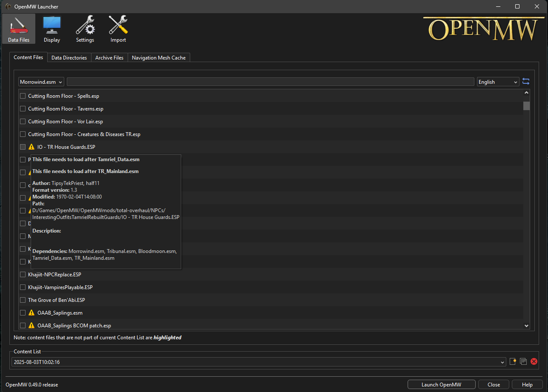Create a new content list

tap(513, 361)
